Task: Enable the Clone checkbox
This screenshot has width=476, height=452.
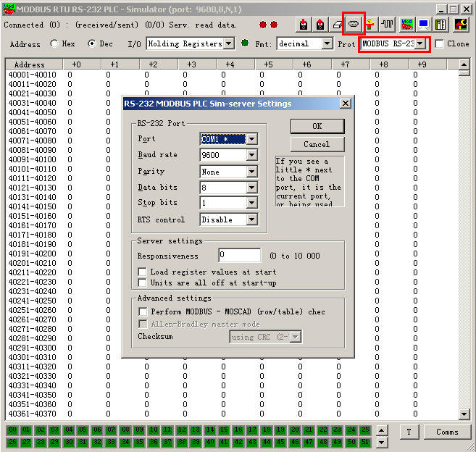Action: [x=439, y=43]
